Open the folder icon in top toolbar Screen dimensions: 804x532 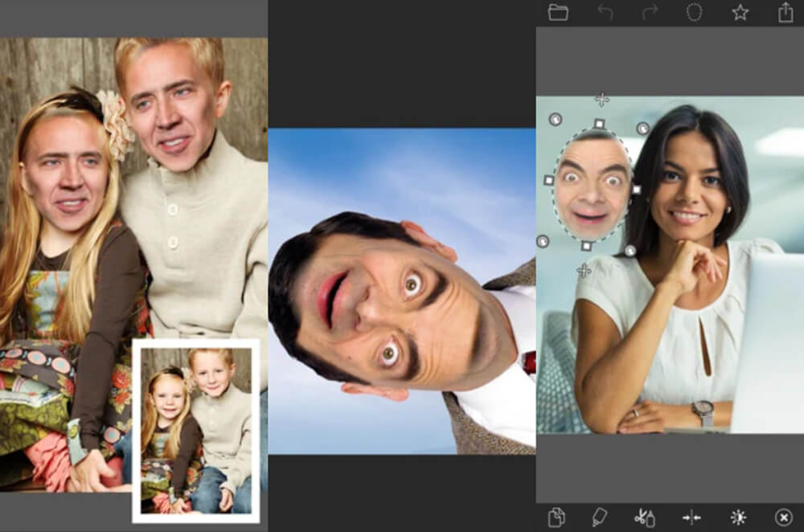[558, 12]
